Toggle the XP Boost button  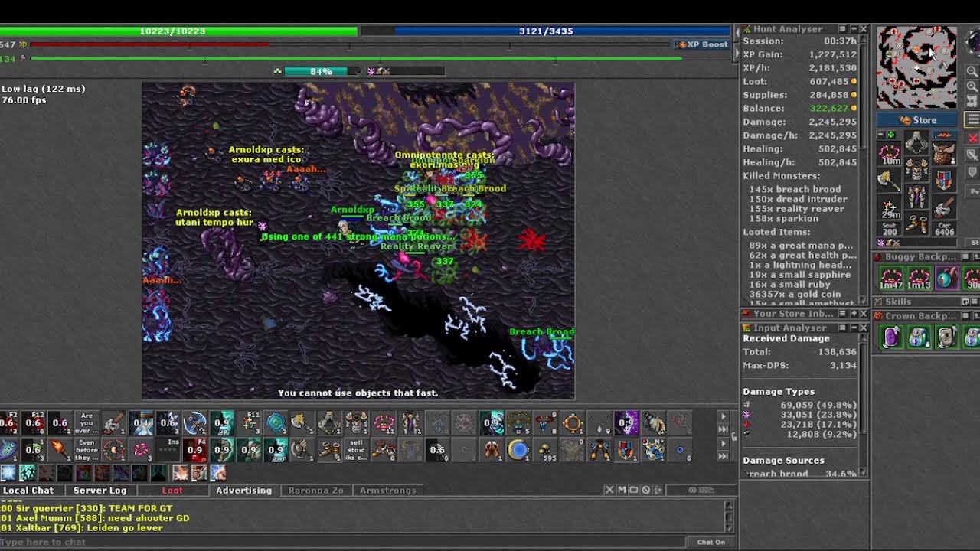point(702,44)
